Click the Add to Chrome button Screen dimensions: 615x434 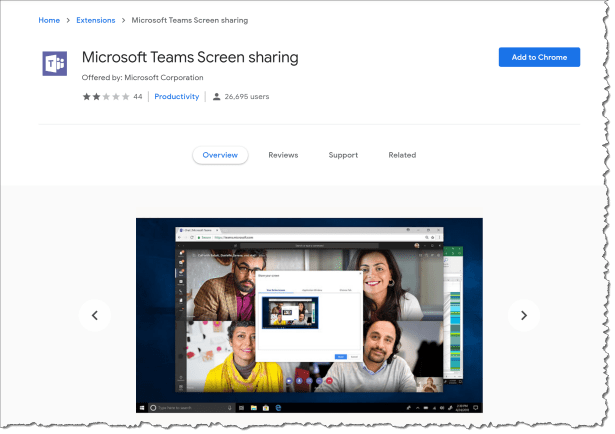click(x=539, y=57)
